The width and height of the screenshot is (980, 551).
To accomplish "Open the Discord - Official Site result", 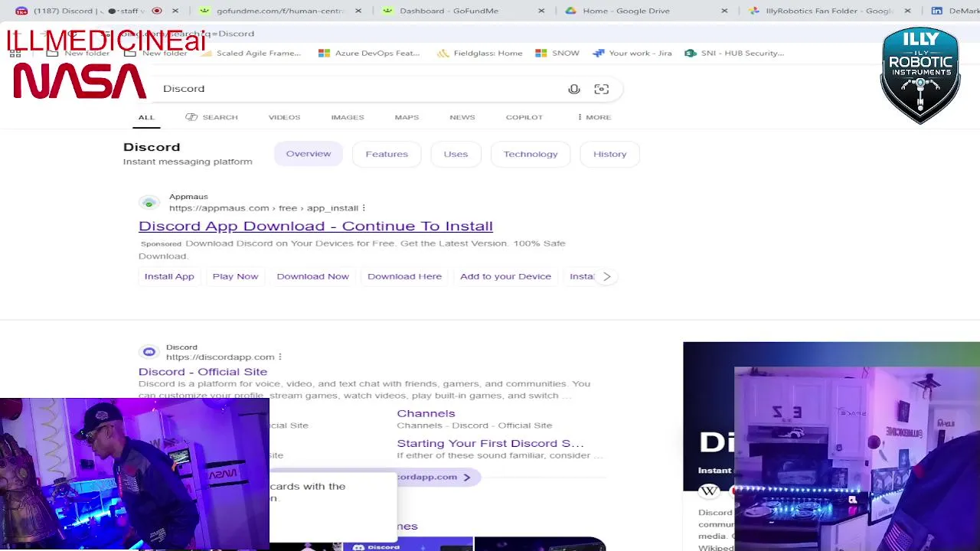I will 203,372.
